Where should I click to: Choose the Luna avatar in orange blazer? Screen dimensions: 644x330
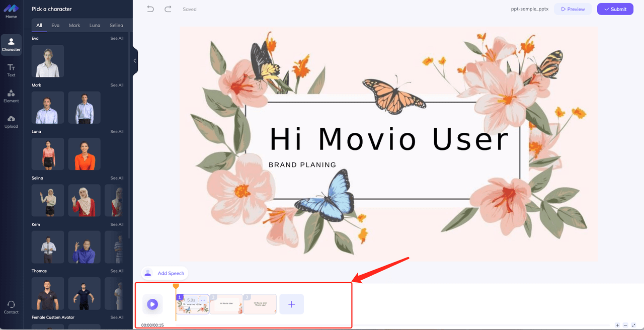[x=85, y=154]
